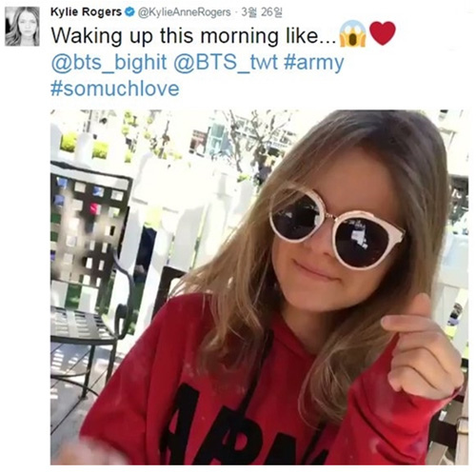Click the screaming face emoji
The width and height of the screenshot is (476, 473).
pos(352,33)
